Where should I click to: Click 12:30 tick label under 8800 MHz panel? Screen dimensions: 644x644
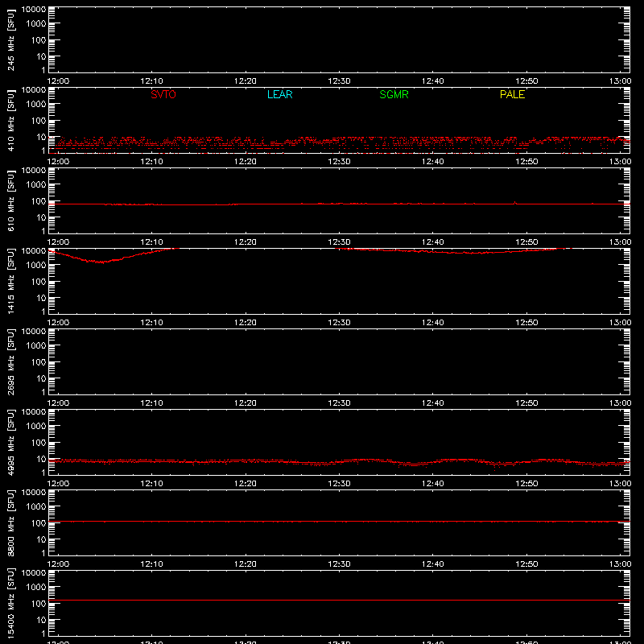[339, 564]
